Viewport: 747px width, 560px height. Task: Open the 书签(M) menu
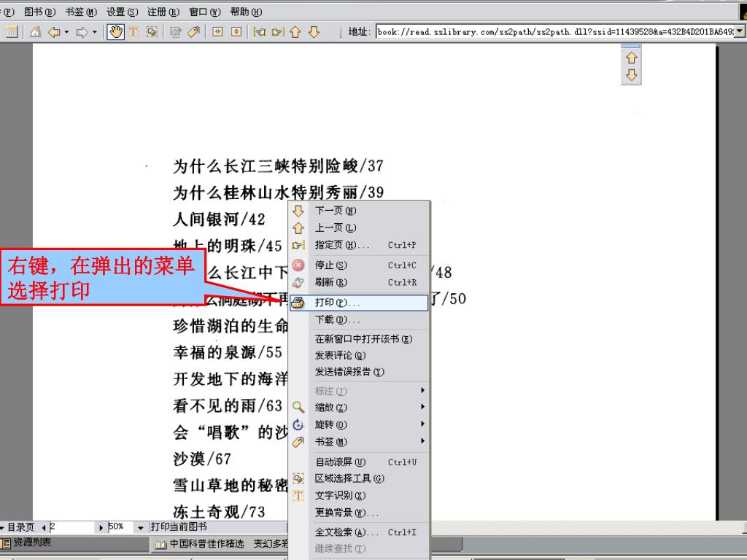click(81, 12)
